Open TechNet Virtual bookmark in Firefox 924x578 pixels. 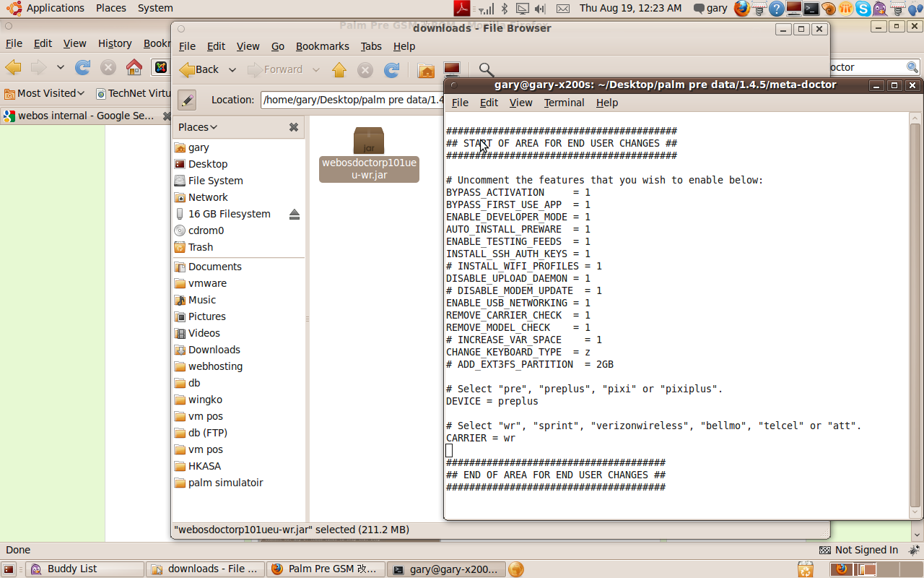[134, 93]
